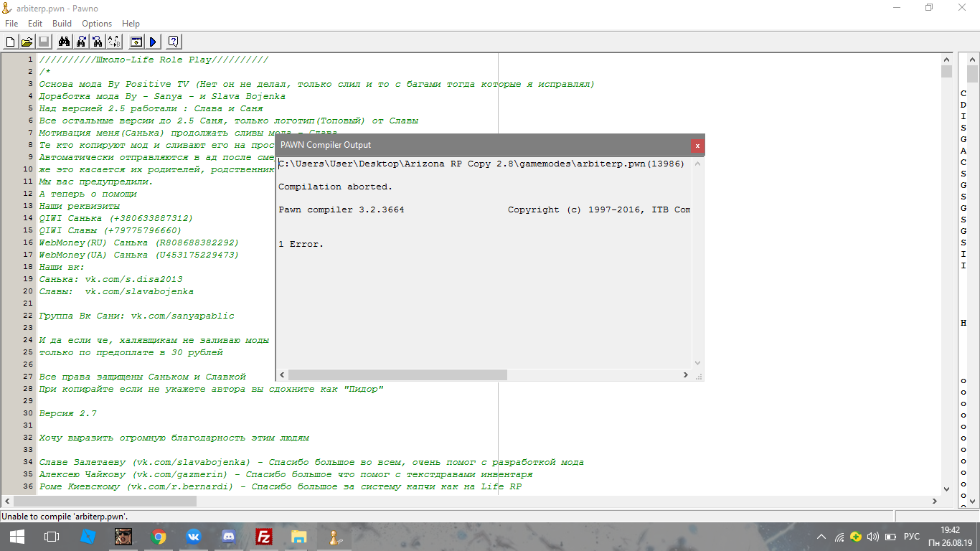The image size is (980, 551).
Task: Expand the hidden system tray icons chevron
Action: pyautogui.click(x=821, y=537)
